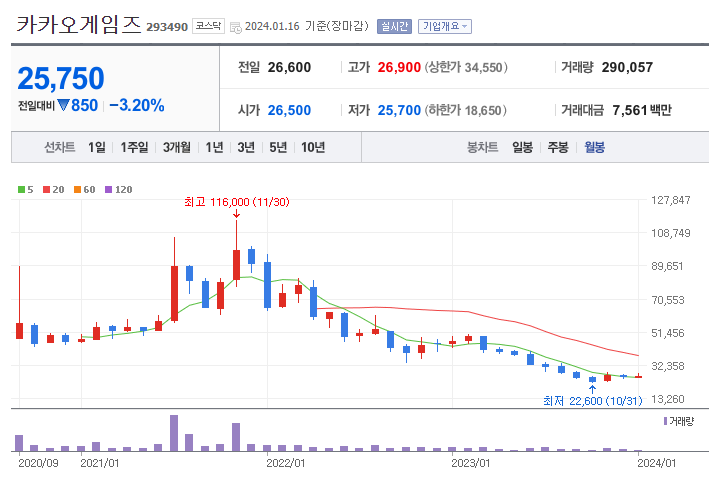Click the tallest purple volume bar

174,433
